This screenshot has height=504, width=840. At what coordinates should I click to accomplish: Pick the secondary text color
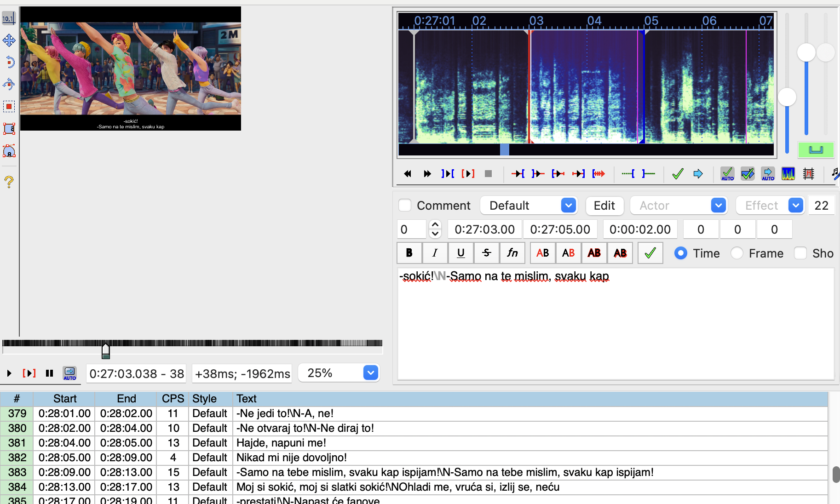click(x=569, y=253)
